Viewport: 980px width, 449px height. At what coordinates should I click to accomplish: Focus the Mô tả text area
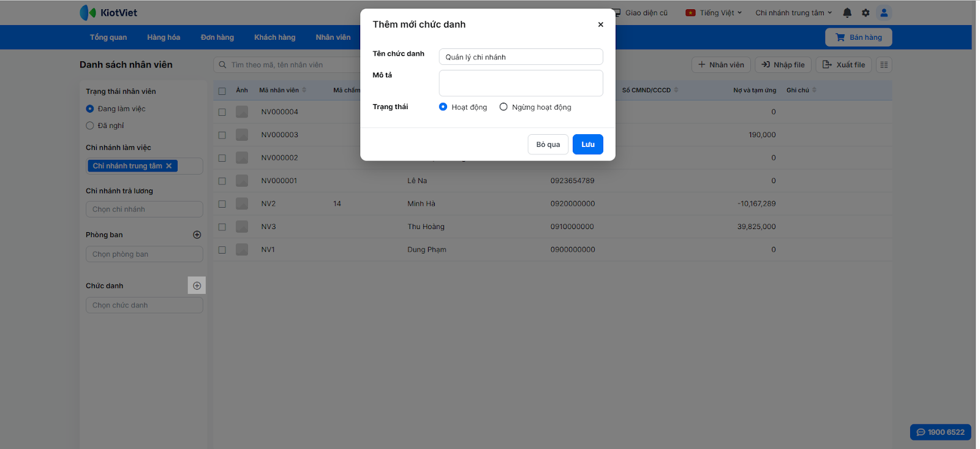[x=521, y=83]
